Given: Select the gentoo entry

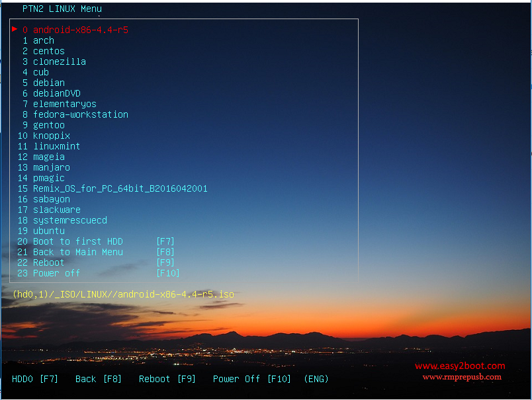Looking at the screenshot, I should click(44, 125).
